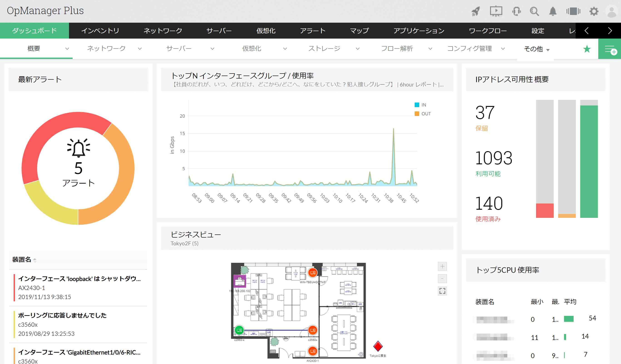Click the purple printer device icon

[x=239, y=281]
